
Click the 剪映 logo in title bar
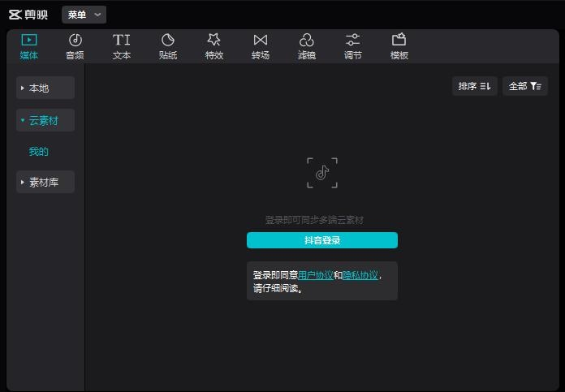tap(28, 15)
